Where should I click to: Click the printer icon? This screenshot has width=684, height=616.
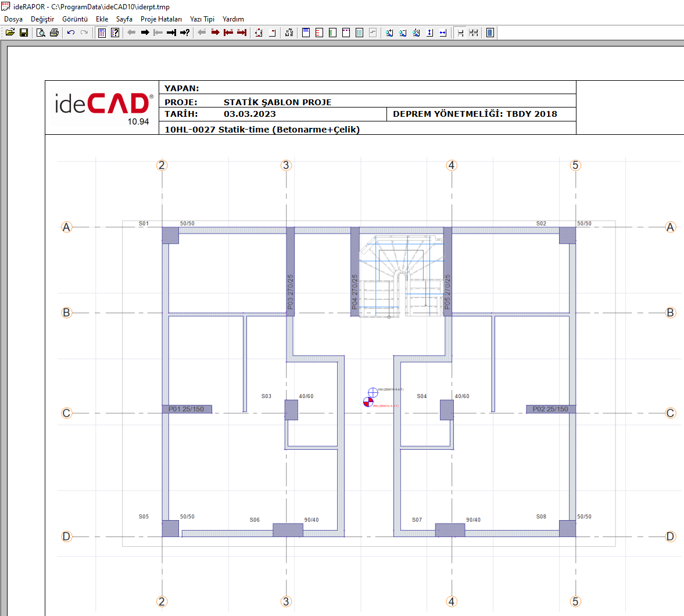(x=54, y=33)
